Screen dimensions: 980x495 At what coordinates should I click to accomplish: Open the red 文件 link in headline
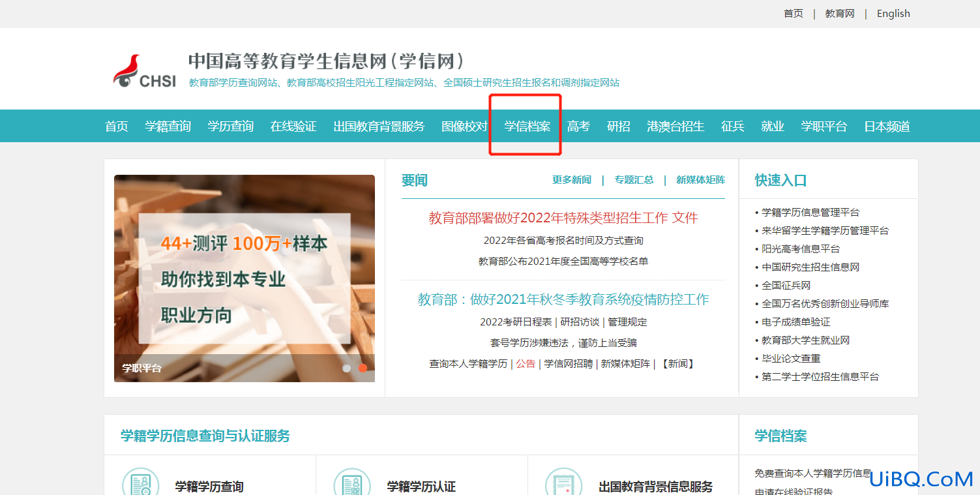click(x=685, y=218)
